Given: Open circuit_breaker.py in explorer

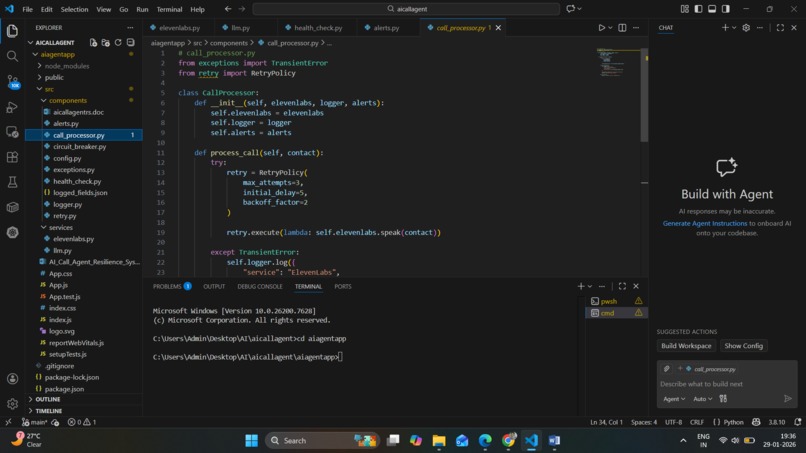Looking at the screenshot, I should (80, 147).
